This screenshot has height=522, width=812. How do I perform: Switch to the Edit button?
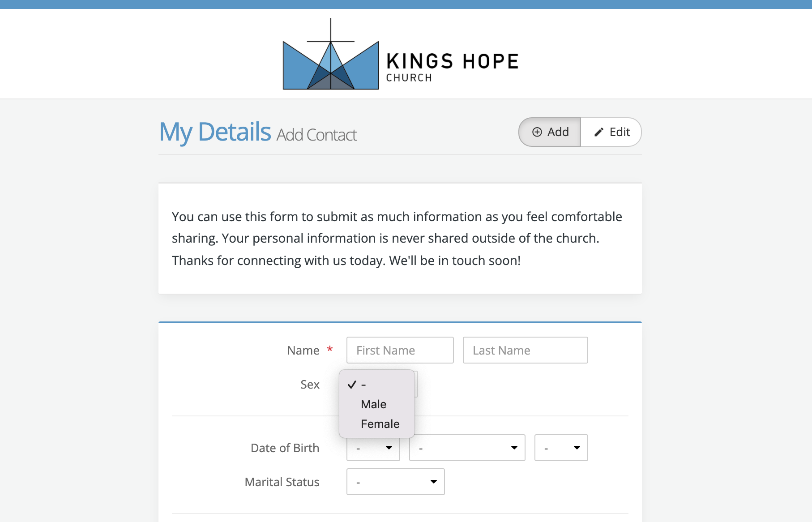(x=611, y=132)
